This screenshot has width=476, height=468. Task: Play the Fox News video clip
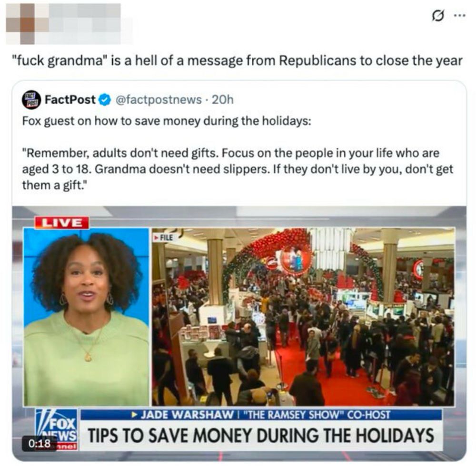coord(239,333)
